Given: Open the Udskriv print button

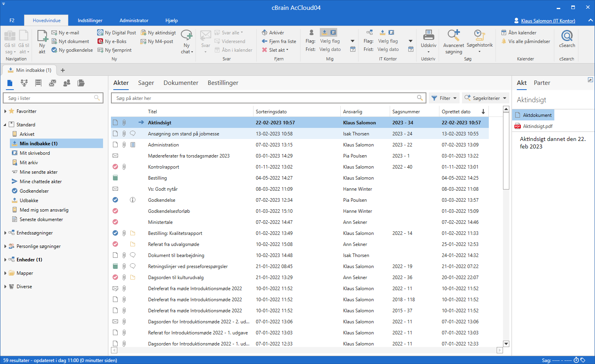Looking at the screenshot, I should (x=428, y=41).
